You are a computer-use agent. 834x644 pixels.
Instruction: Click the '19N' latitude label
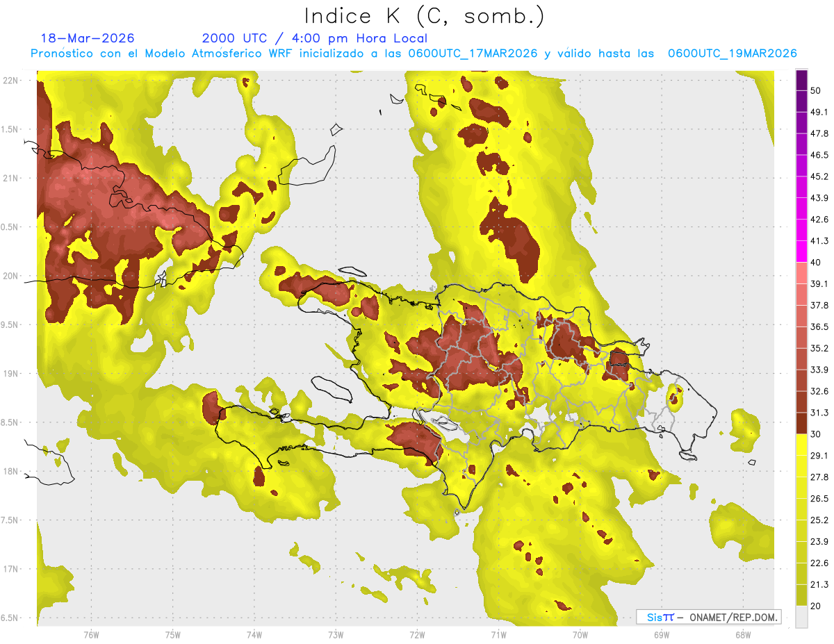tap(10, 373)
